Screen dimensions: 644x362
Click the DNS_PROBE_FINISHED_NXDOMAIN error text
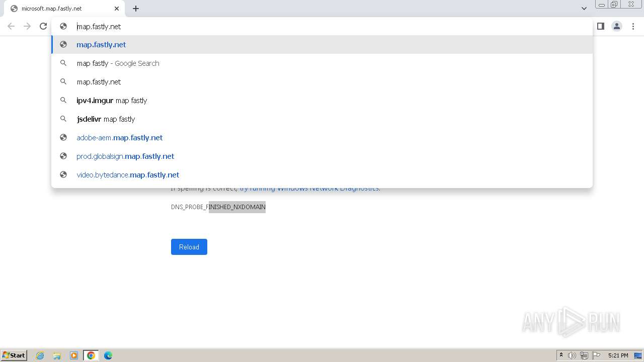tap(218, 207)
